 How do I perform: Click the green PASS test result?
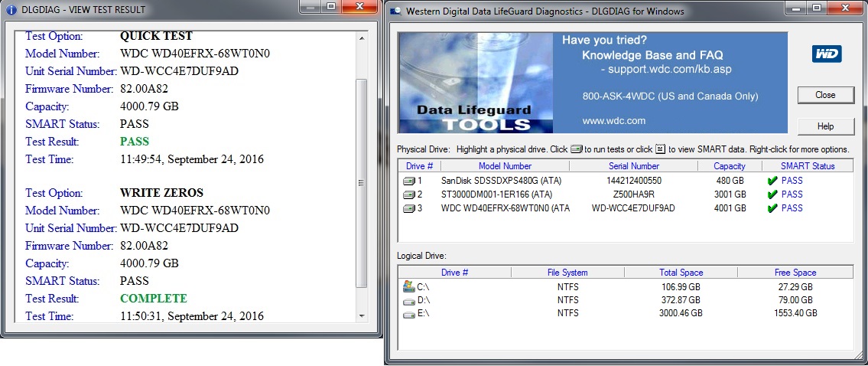[x=135, y=142]
